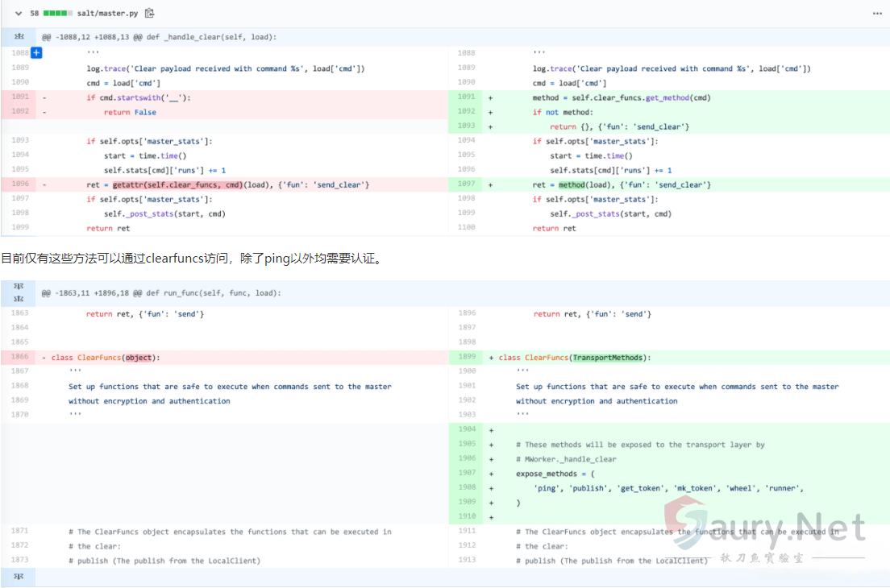Viewport: 890px width, 588px height.
Task: Click the run_func hunk header text
Action: coord(161,293)
